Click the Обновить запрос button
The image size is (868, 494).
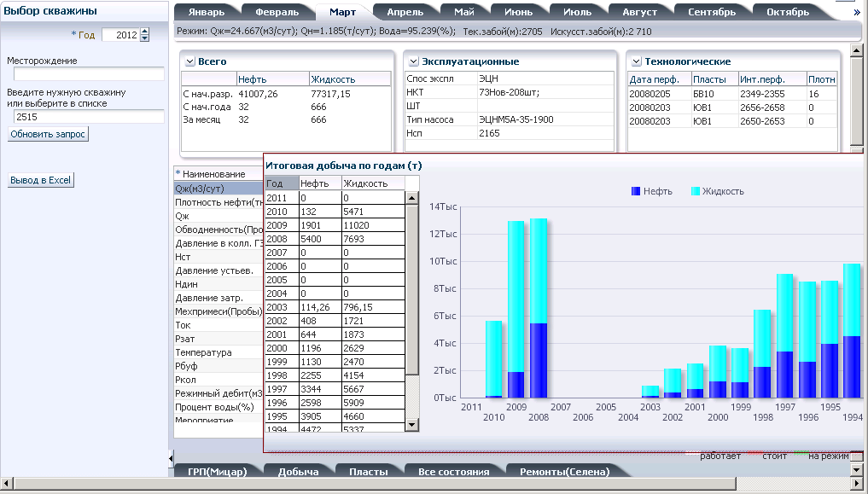click(48, 134)
